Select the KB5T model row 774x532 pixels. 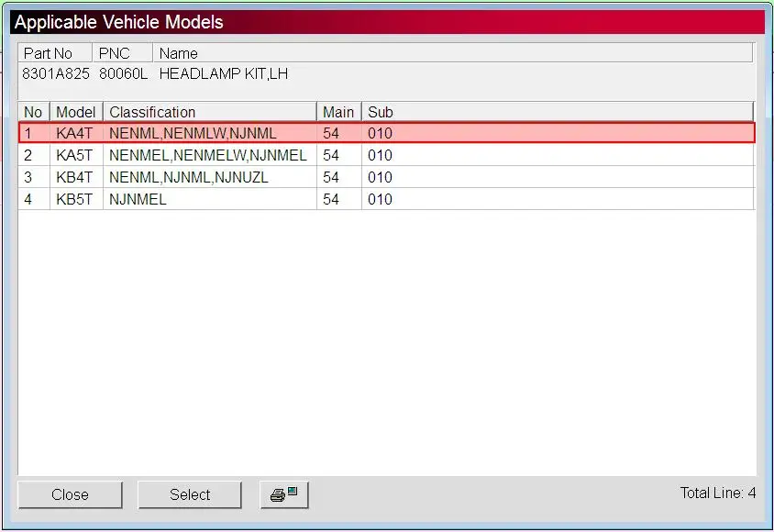(386, 199)
